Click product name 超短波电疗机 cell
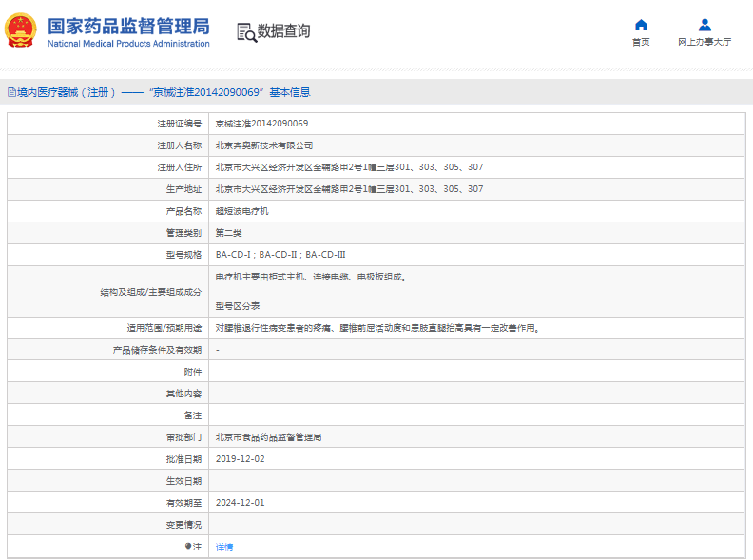Image resolution: width=753 pixels, height=560 pixels. (x=241, y=211)
